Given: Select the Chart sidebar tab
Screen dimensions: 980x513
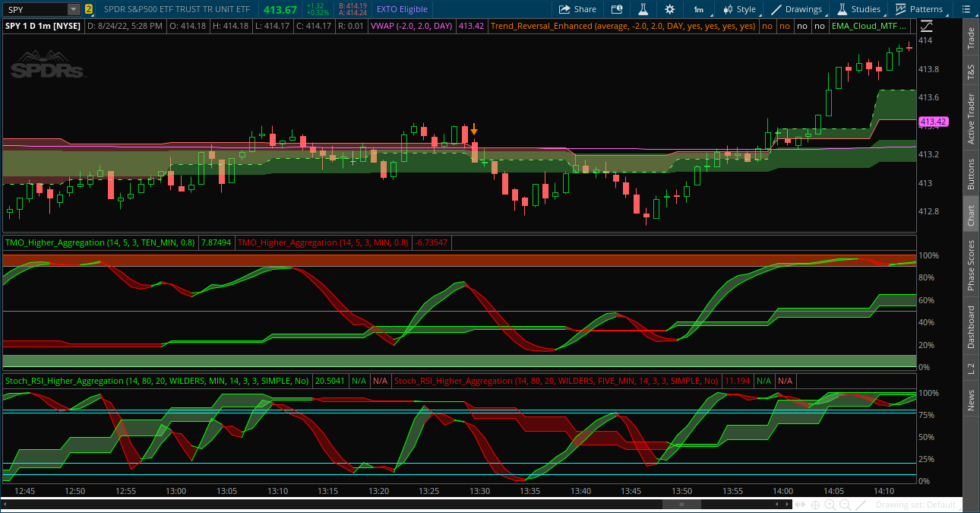Looking at the screenshot, I should coord(971,216).
